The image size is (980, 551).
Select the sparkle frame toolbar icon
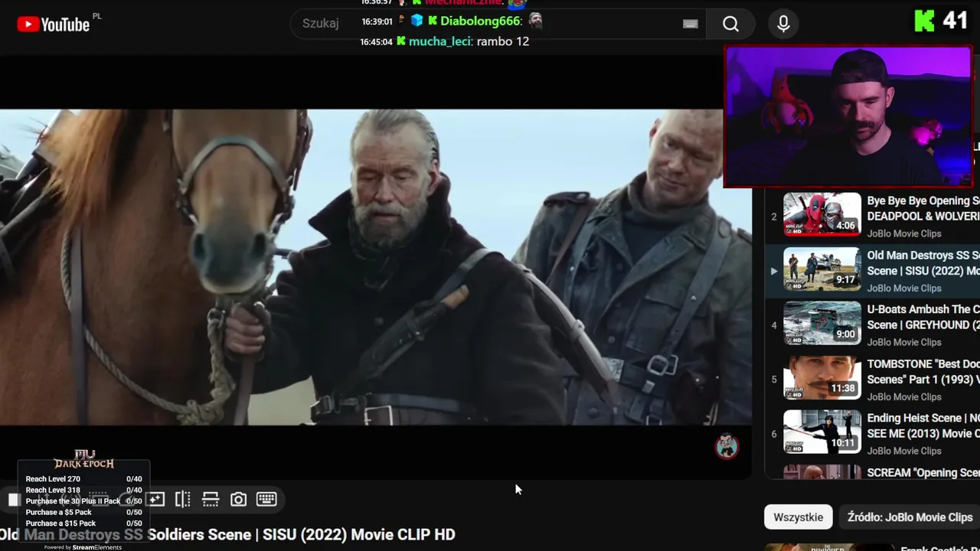click(x=155, y=499)
